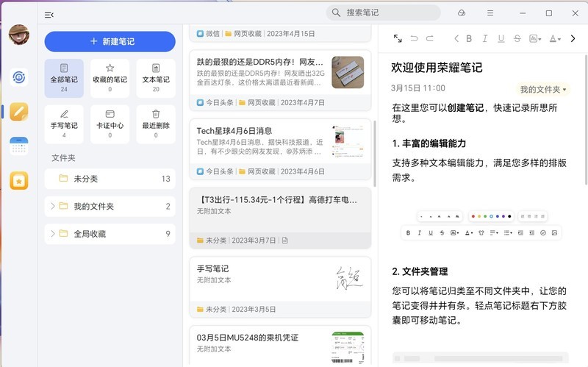Click the note date 3月15日 11:00
This screenshot has width=588, height=367.
tap(417, 88)
